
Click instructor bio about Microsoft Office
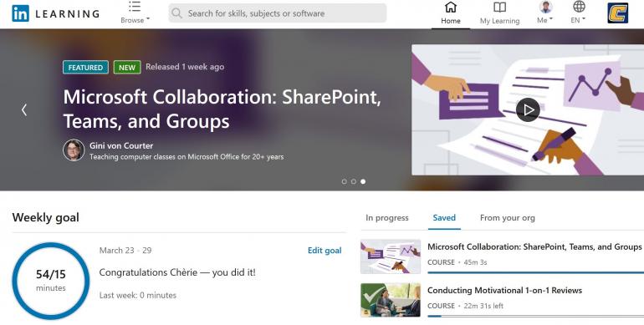coord(187,157)
